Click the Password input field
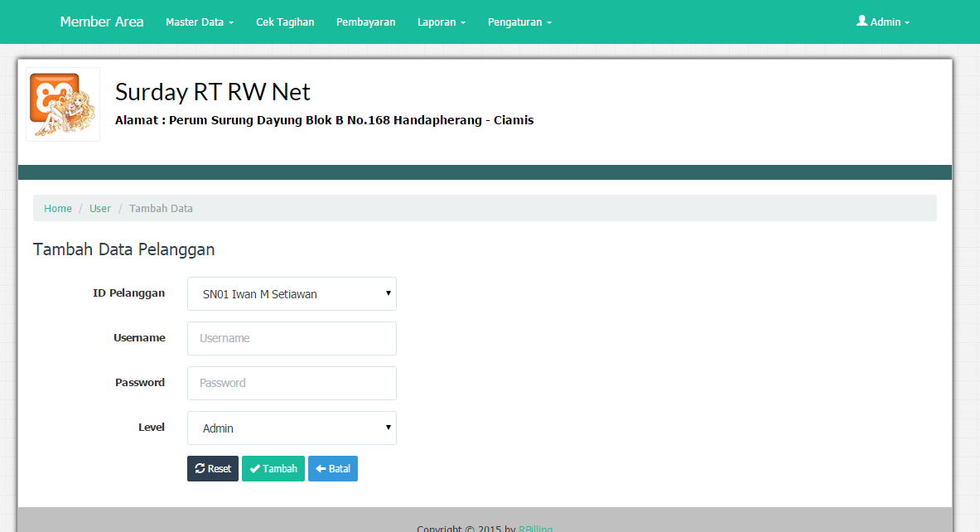This screenshot has height=532, width=980. tap(292, 383)
